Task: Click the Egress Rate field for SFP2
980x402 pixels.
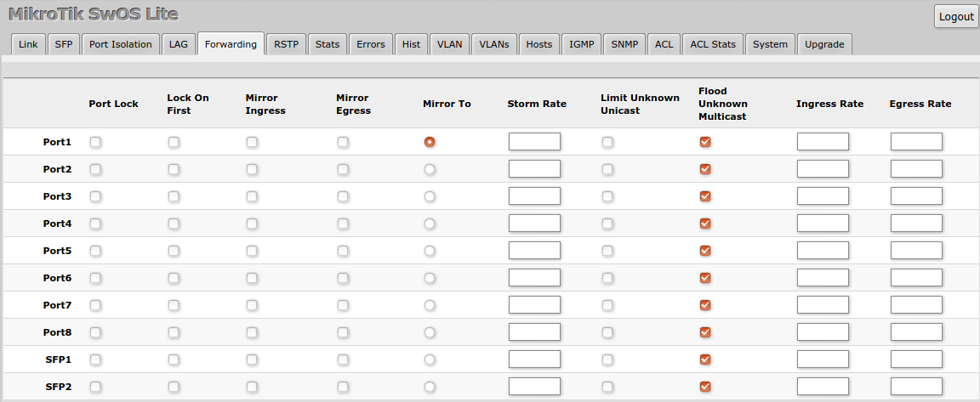Action: (x=916, y=387)
